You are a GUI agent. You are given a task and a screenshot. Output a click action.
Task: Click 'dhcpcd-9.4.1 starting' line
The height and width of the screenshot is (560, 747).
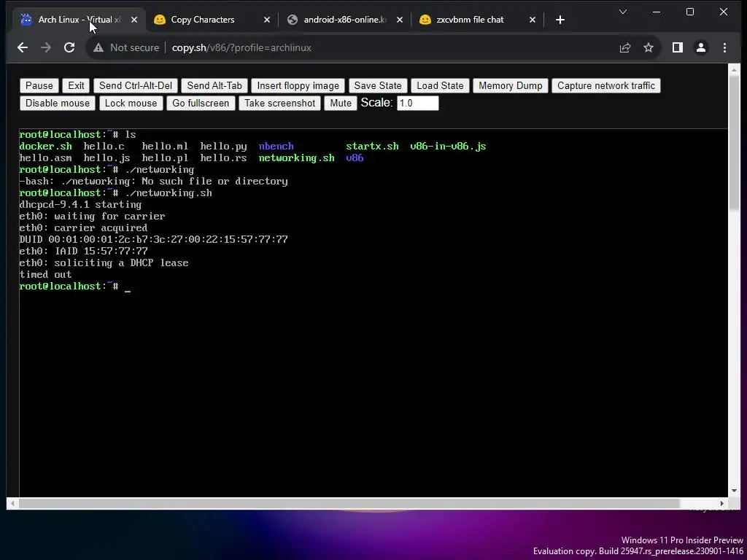[80, 205]
